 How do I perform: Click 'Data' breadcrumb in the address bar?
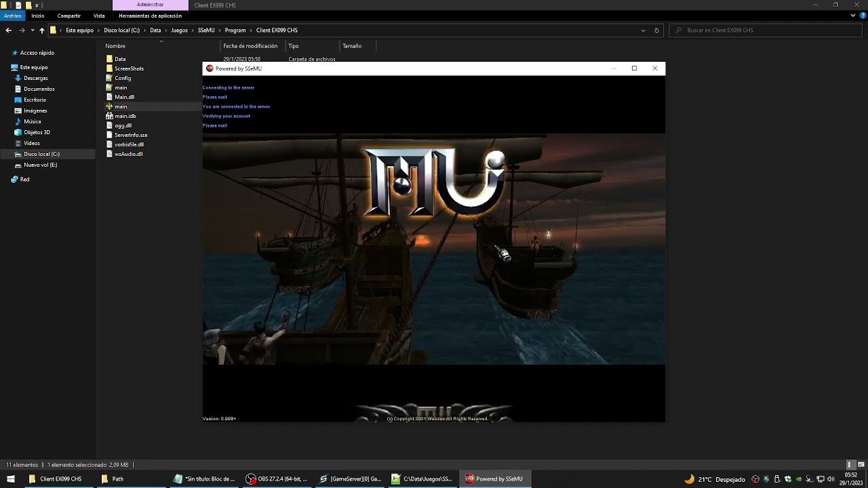coord(155,30)
